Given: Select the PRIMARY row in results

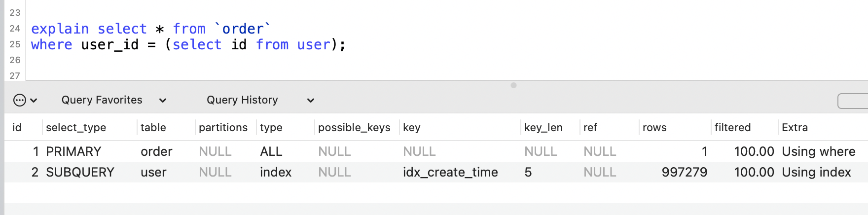Looking at the screenshot, I should pos(73,151).
